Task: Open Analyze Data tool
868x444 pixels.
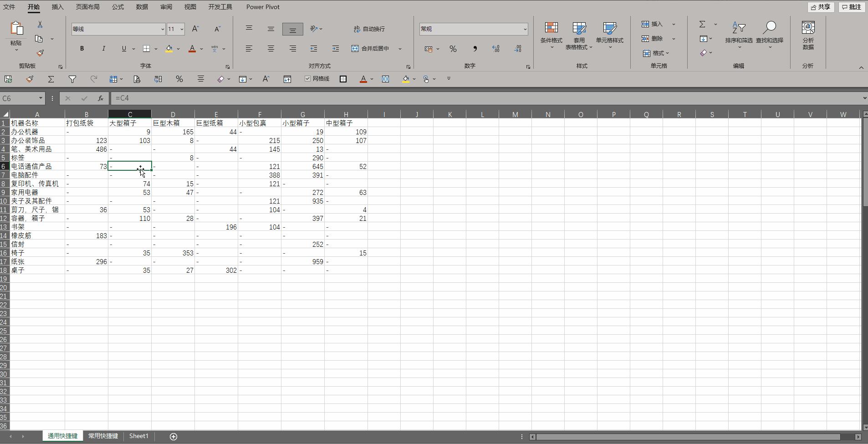Action: (x=808, y=35)
